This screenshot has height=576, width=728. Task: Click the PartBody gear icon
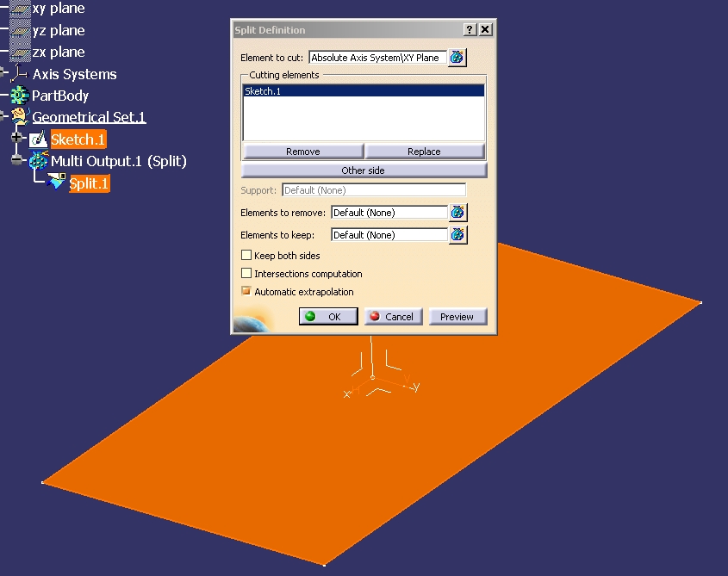(20, 96)
